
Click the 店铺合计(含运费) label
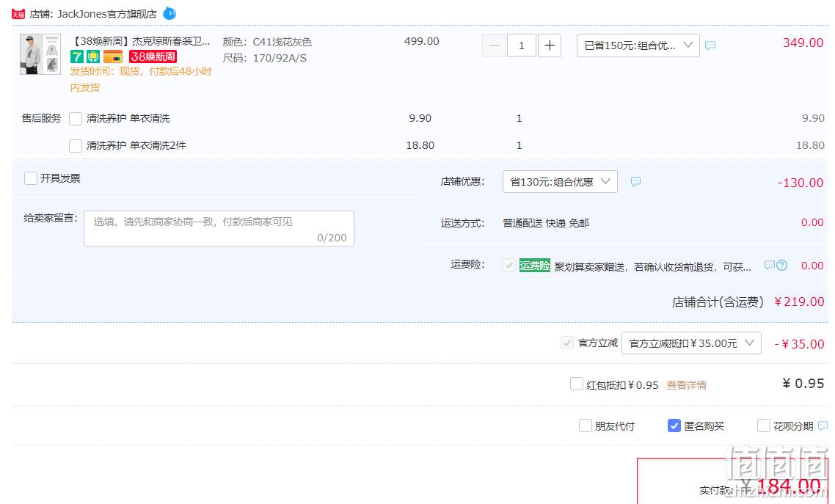coord(718,302)
